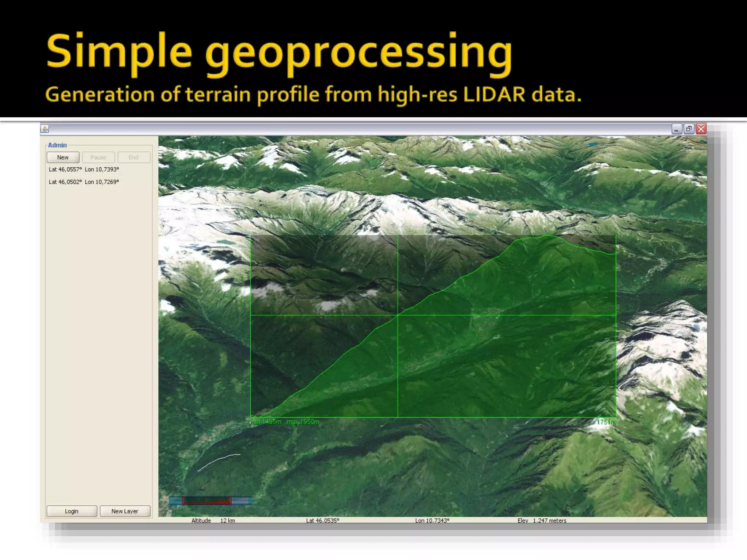The image size is (747, 560).
Task: Click the New Layer button
Action: (x=125, y=511)
